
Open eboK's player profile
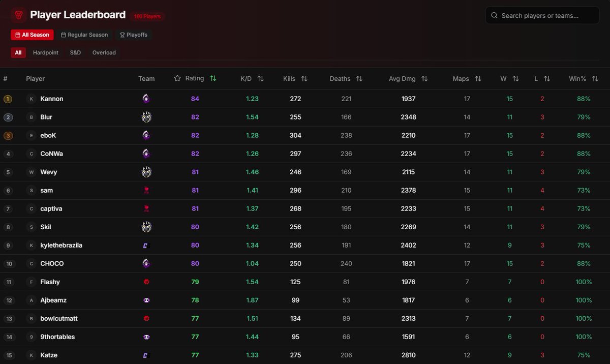[49, 135]
